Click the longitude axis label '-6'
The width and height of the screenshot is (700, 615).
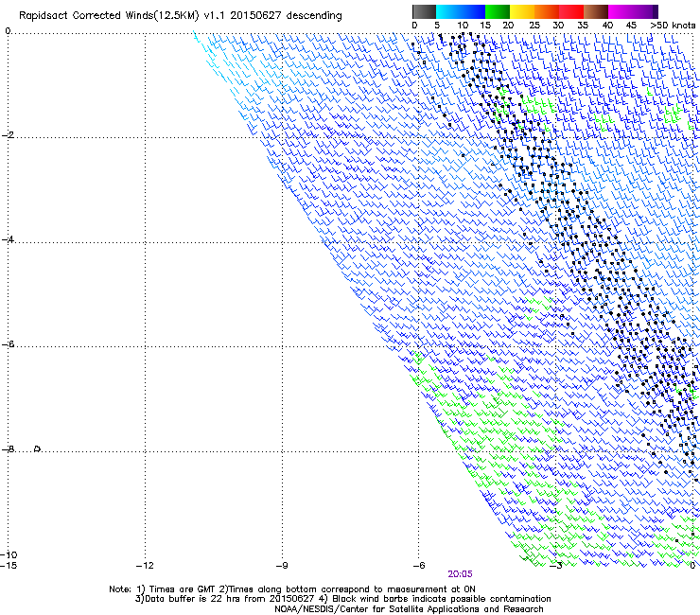coord(419,566)
